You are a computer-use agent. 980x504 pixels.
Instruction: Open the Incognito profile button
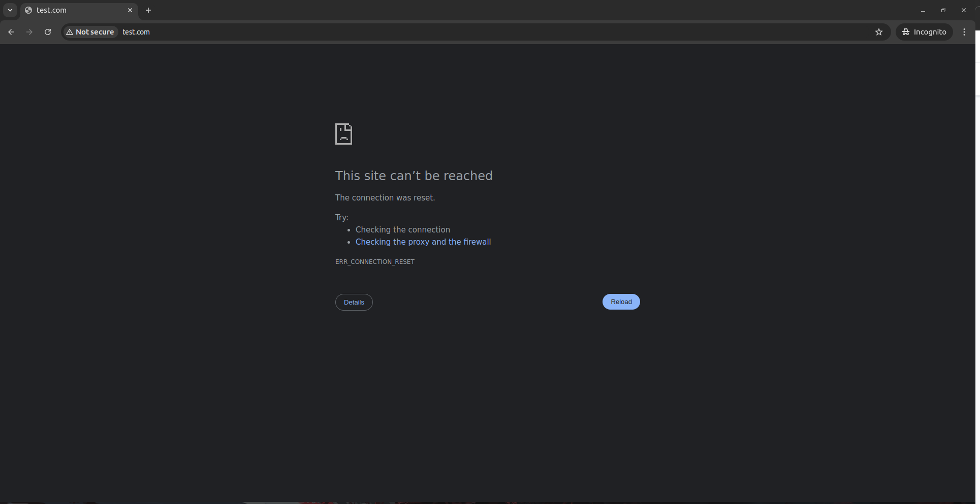[925, 32]
